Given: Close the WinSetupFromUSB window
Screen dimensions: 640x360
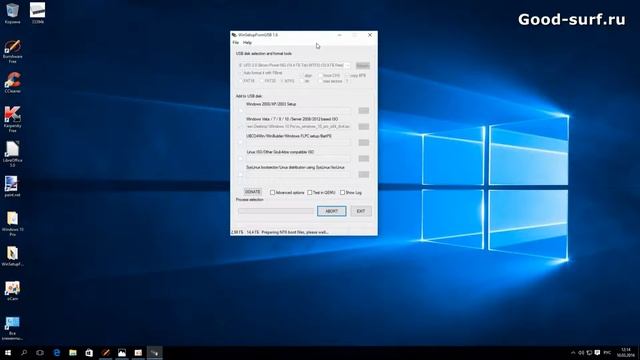Looking at the screenshot, I should pyautogui.click(x=370, y=35).
